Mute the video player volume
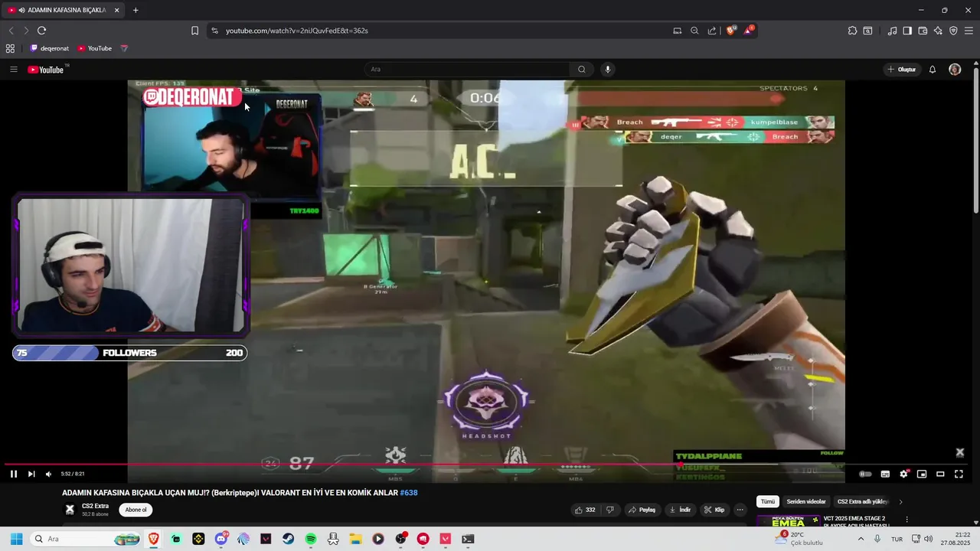This screenshot has width=980, height=551. (48, 474)
